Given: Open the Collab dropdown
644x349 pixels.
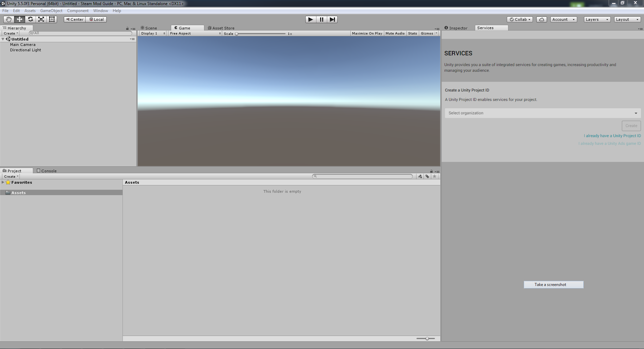Looking at the screenshot, I should 520,19.
